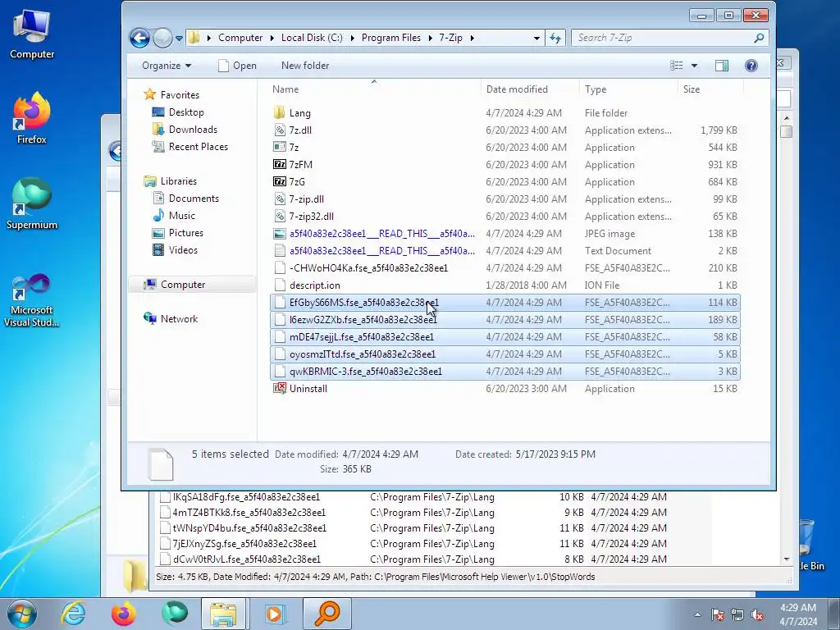Click the Firefox desktop shortcut

[x=32, y=118]
